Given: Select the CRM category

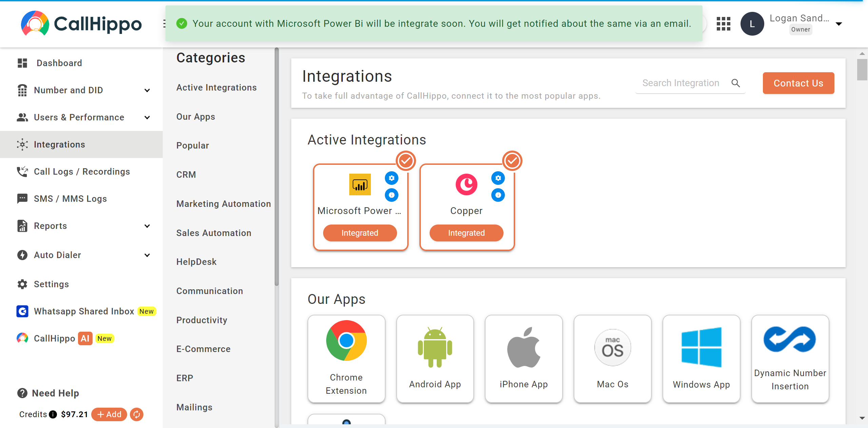Looking at the screenshot, I should 186,175.
